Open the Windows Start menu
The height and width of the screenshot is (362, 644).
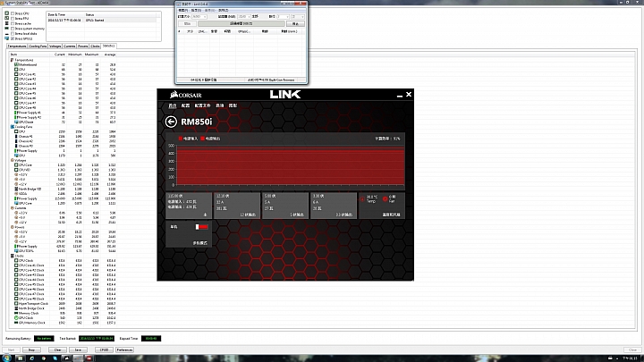point(7,358)
